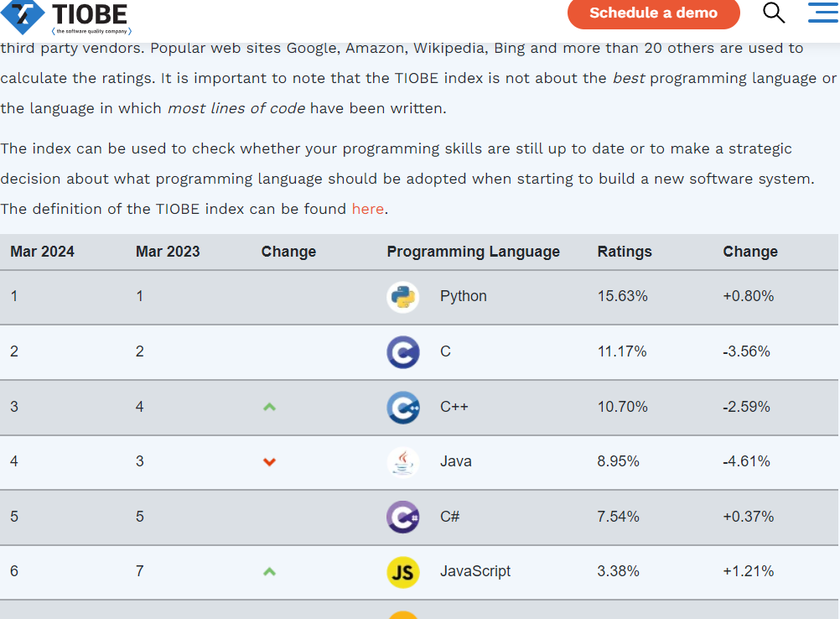
Task: Click the green up arrow in JavaScript row
Action: tap(269, 572)
